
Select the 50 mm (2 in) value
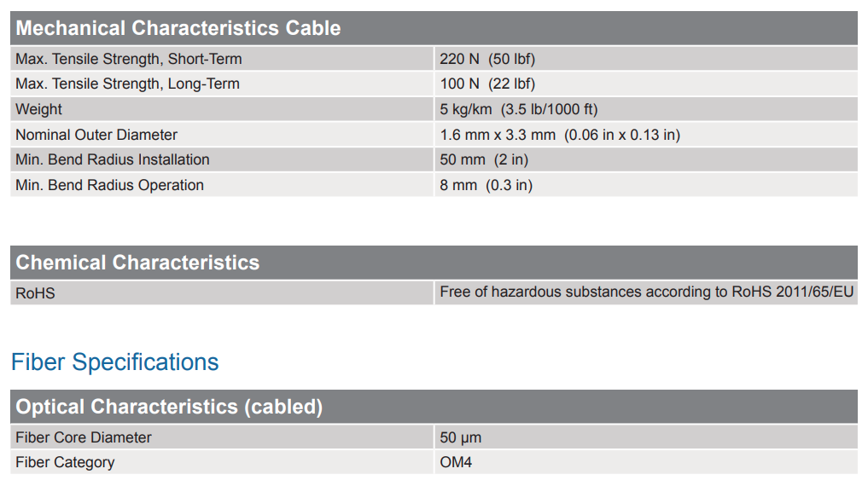point(484,159)
